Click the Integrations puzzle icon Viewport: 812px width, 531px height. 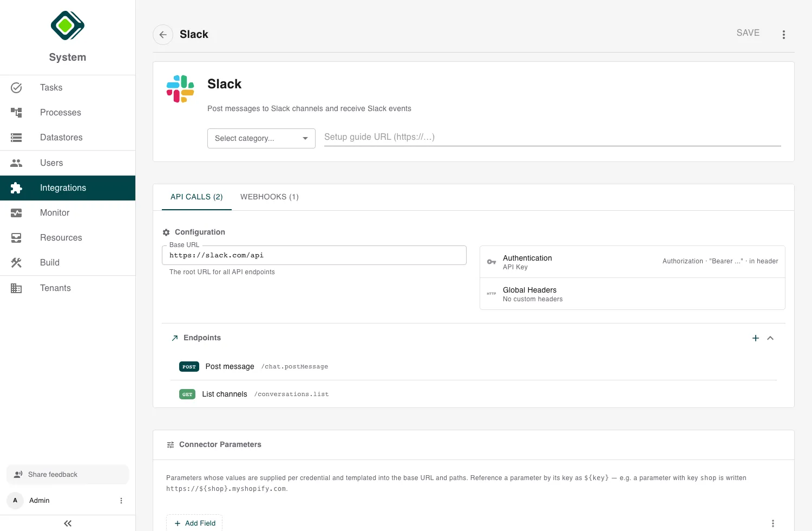[16, 188]
